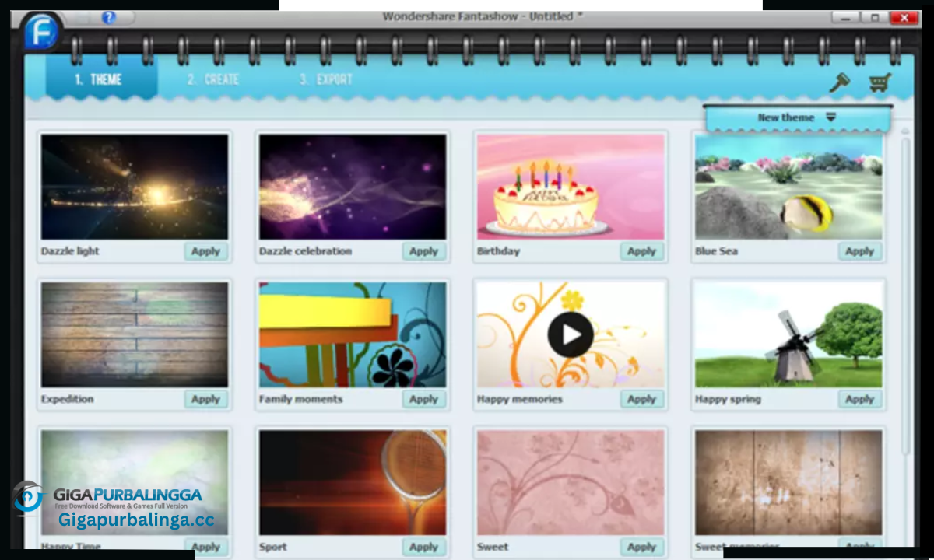934x560 pixels.
Task: Maximize the Fantashow window
Action: [x=873, y=17]
